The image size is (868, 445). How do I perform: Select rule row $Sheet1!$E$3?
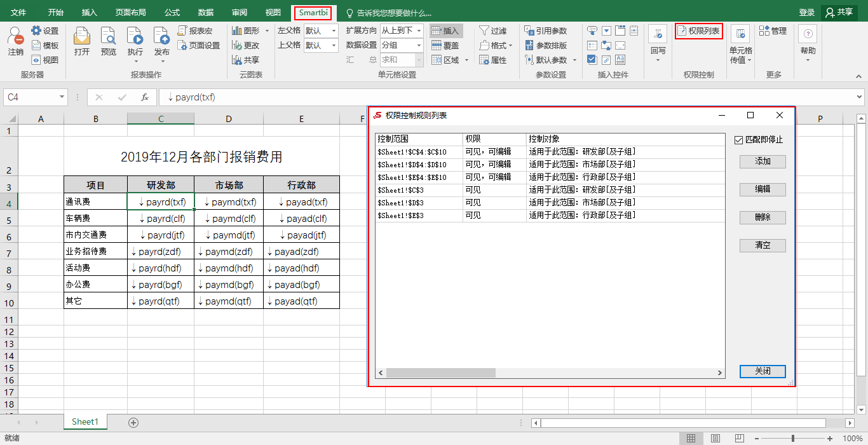[550, 216]
